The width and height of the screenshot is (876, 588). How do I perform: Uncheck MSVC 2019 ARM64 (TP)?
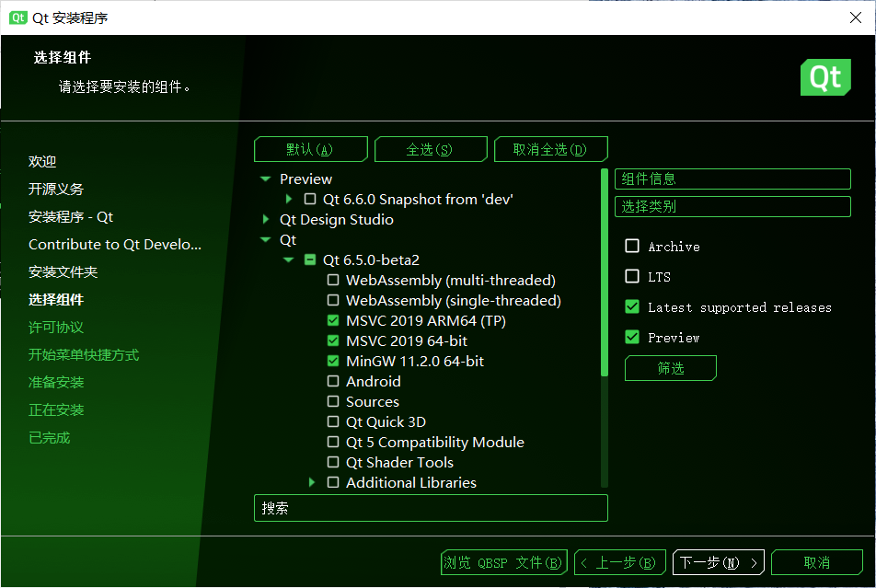333,320
